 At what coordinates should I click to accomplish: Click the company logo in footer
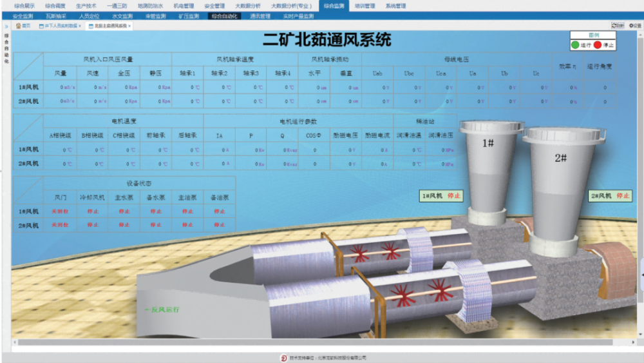point(283,357)
